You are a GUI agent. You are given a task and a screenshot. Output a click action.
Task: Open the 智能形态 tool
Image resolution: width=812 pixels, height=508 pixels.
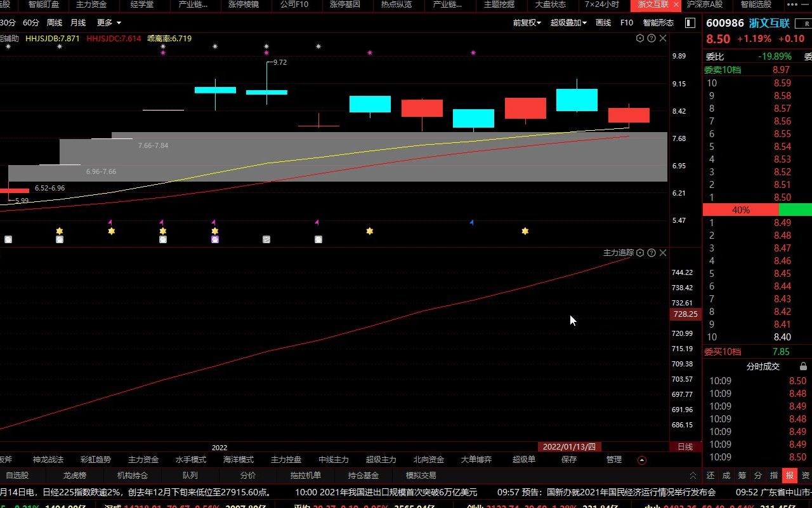pos(658,23)
